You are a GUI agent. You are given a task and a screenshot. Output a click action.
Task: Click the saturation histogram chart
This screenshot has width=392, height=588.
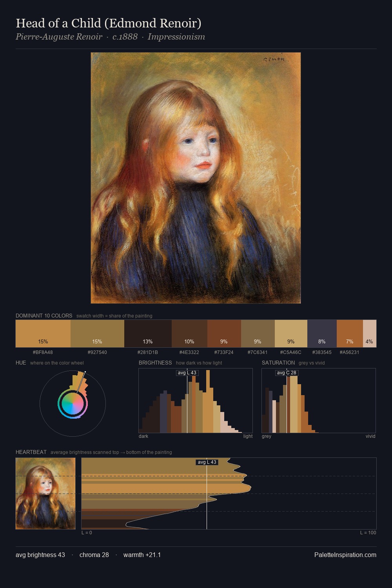tap(319, 401)
